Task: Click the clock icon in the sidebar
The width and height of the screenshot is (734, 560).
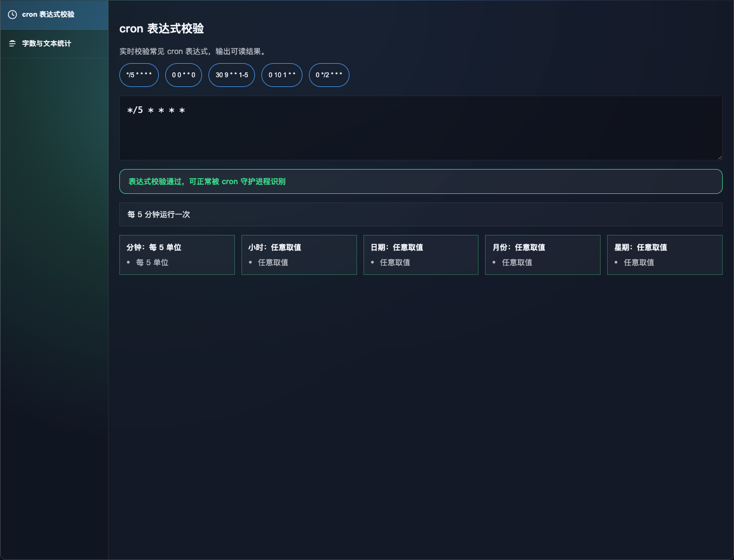Action: pos(12,15)
